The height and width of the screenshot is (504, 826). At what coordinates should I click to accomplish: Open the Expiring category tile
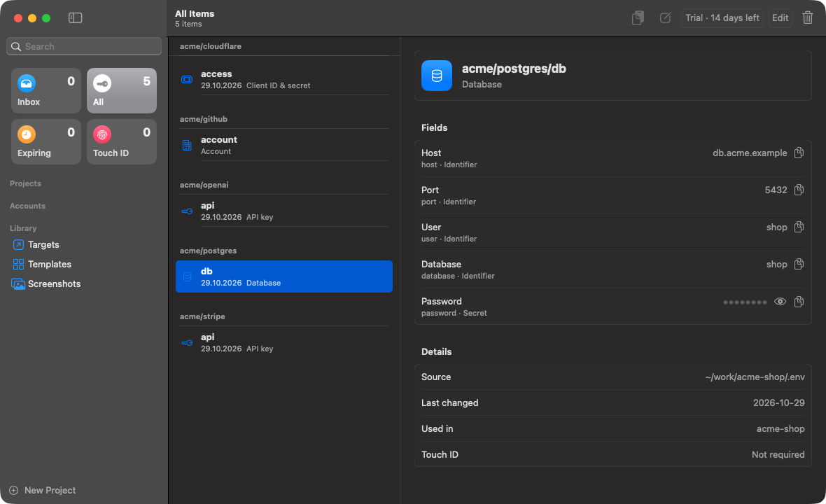pos(46,141)
